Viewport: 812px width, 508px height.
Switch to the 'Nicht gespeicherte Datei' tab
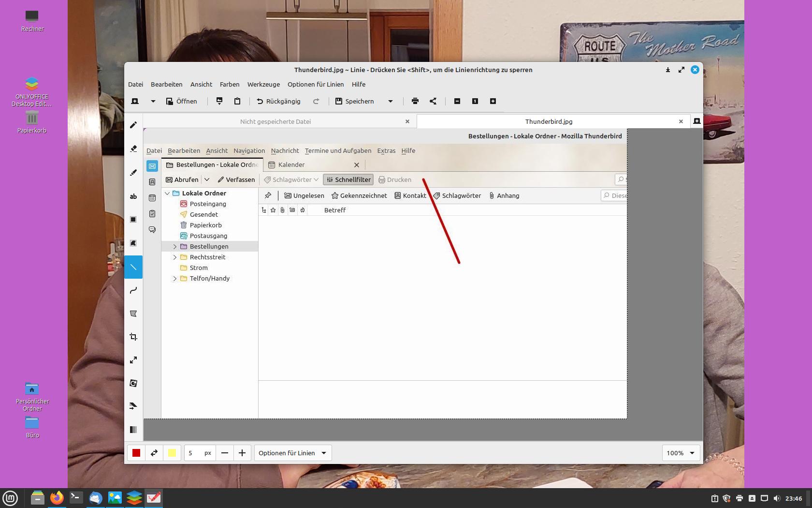[275, 121]
